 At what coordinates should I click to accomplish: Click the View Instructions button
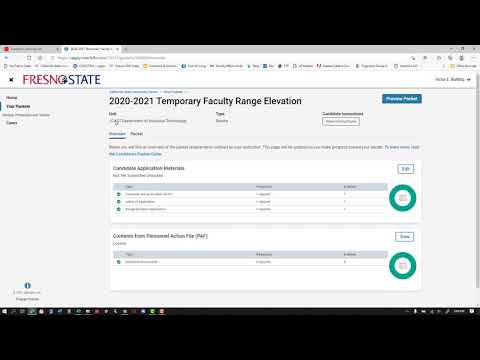tap(341, 121)
